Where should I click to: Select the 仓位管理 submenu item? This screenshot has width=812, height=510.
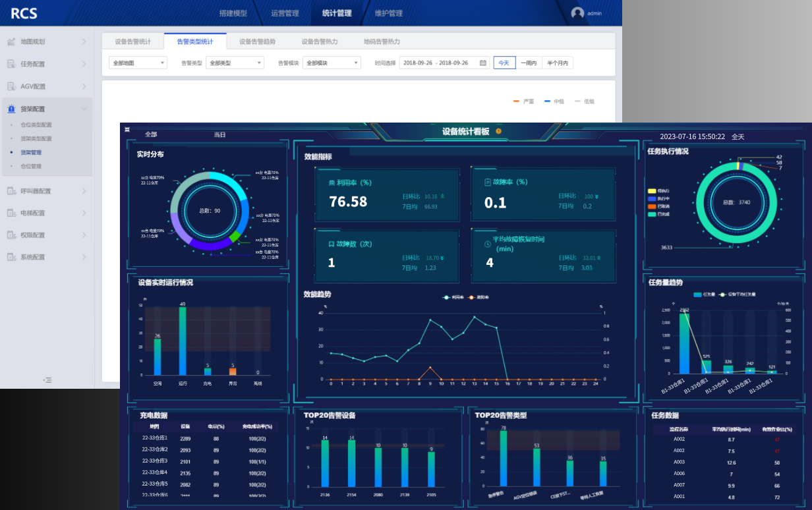click(x=31, y=166)
